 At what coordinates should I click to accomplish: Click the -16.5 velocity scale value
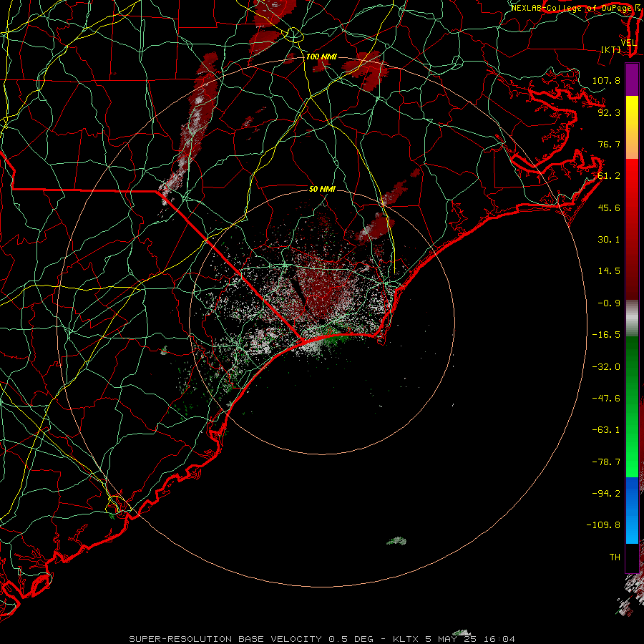606,335
